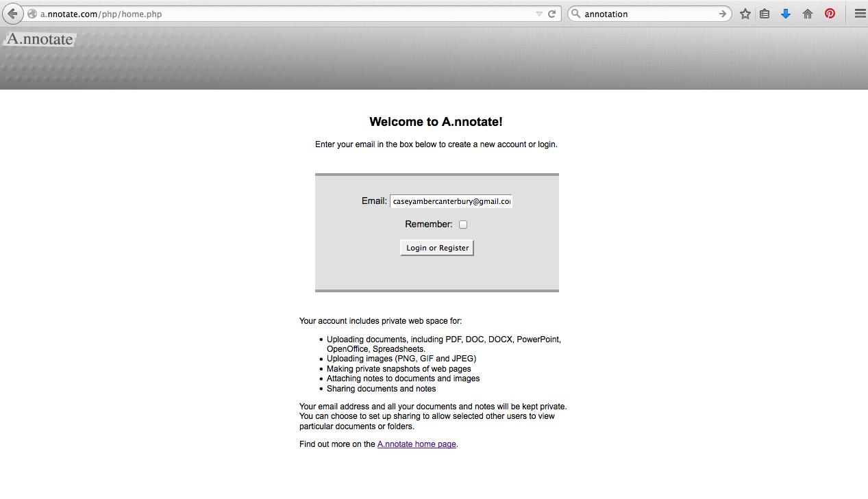This screenshot has height=499, width=868.
Task: Click the search bar magnifier icon
Action: (576, 14)
